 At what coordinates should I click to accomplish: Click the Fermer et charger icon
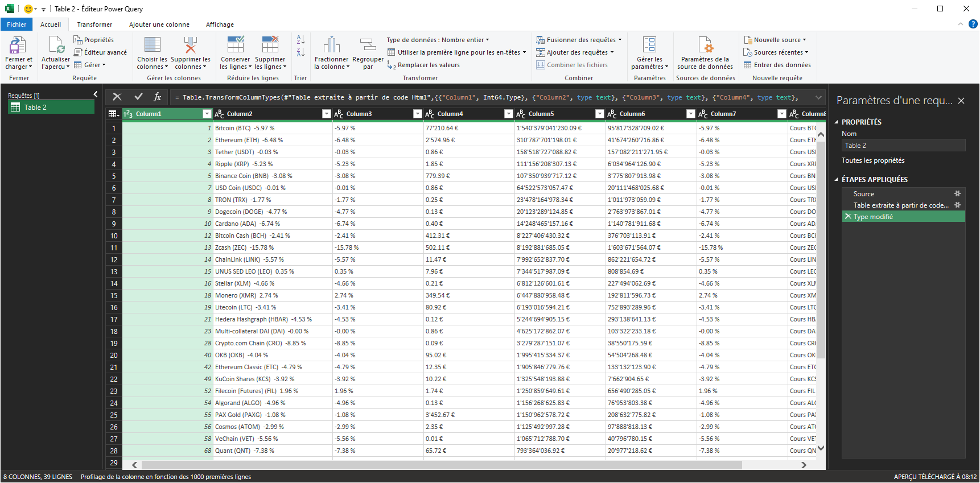(18, 45)
